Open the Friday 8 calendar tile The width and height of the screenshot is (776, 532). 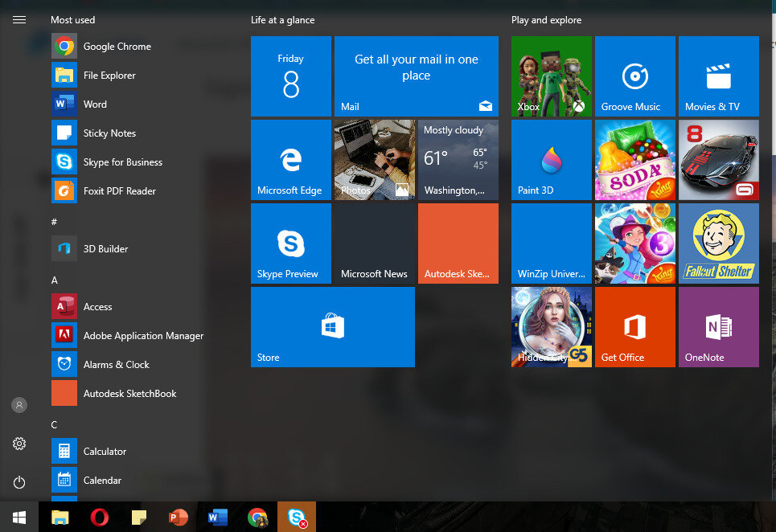click(x=291, y=76)
